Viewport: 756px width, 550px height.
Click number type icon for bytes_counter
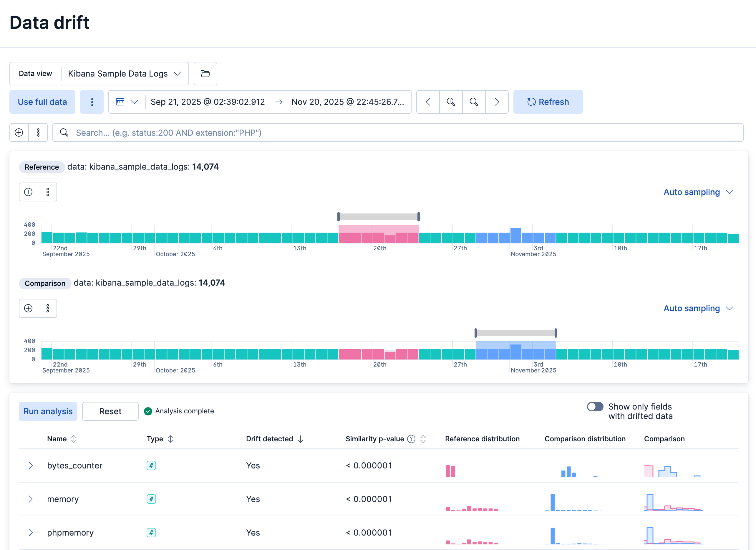[151, 466]
